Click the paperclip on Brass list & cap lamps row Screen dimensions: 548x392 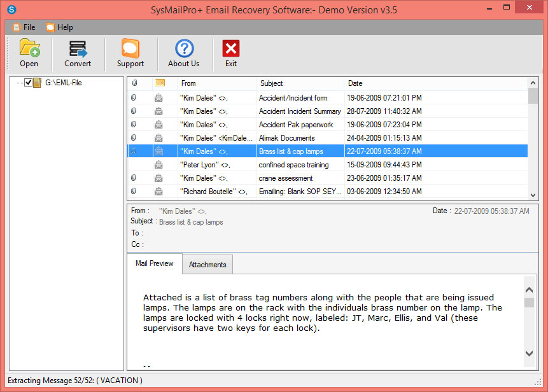[x=134, y=151]
